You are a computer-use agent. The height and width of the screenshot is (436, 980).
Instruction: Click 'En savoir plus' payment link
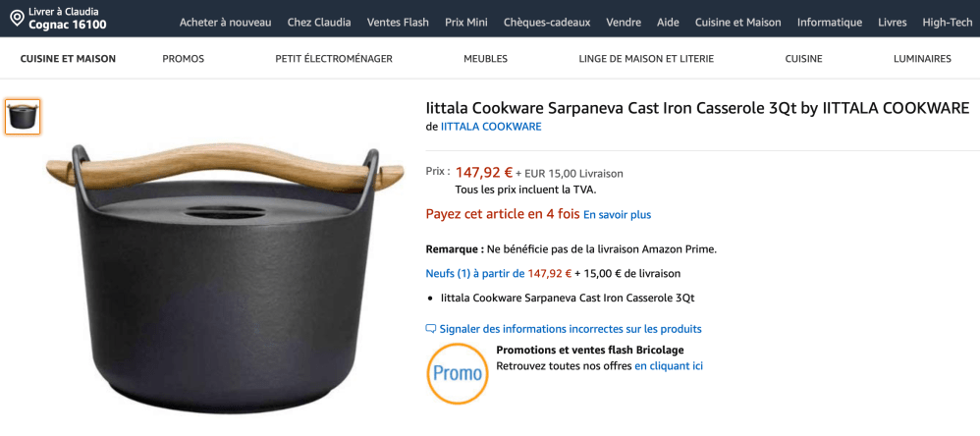tap(617, 215)
